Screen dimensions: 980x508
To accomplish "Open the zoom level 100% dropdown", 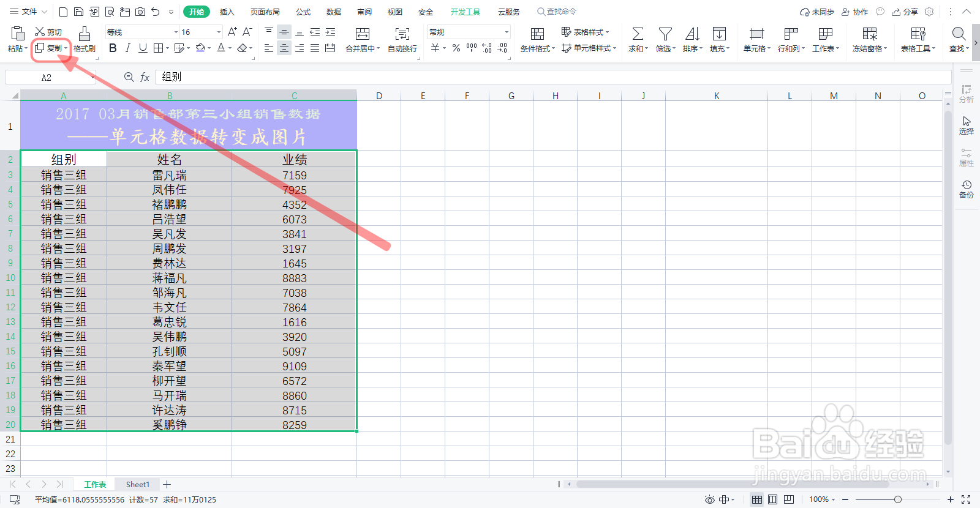I will coord(822,499).
